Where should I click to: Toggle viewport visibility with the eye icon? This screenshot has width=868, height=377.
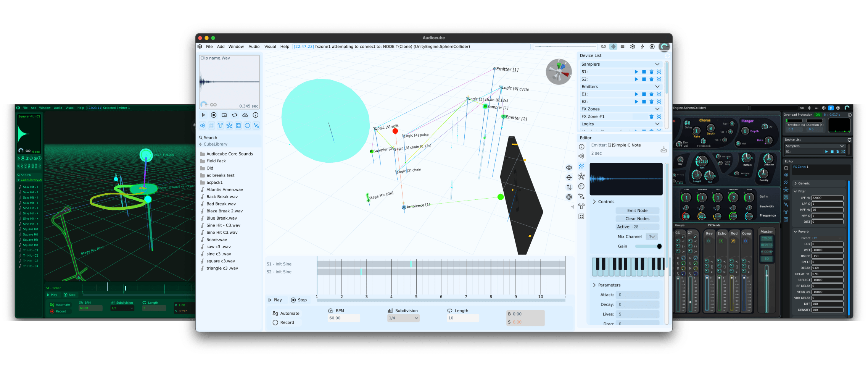click(569, 167)
